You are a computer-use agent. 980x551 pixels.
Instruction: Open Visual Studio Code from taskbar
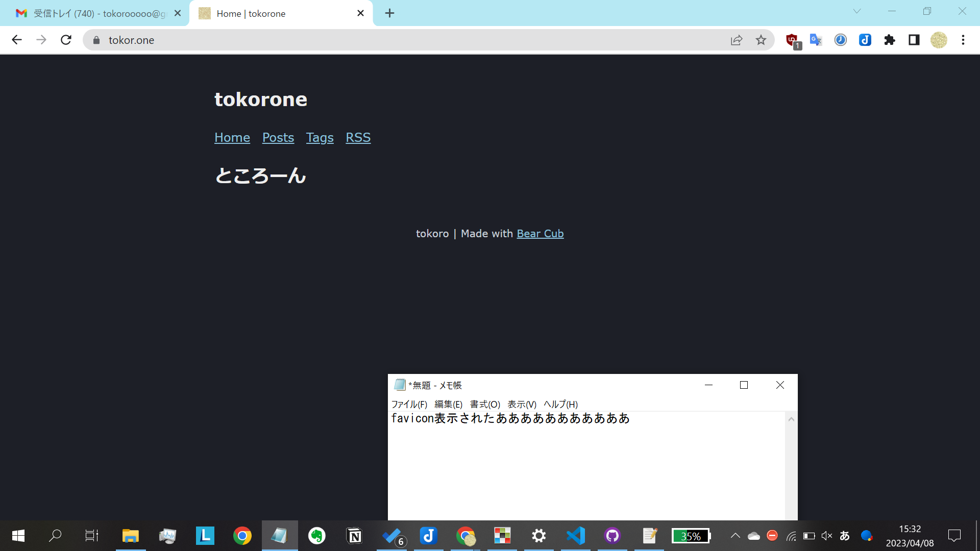(x=576, y=536)
